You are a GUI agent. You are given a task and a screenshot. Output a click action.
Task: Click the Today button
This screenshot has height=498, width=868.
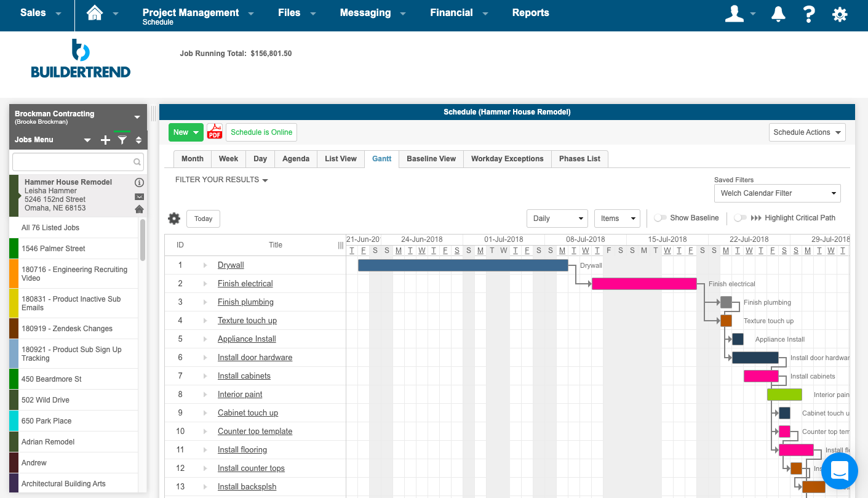tap(203, 219)
